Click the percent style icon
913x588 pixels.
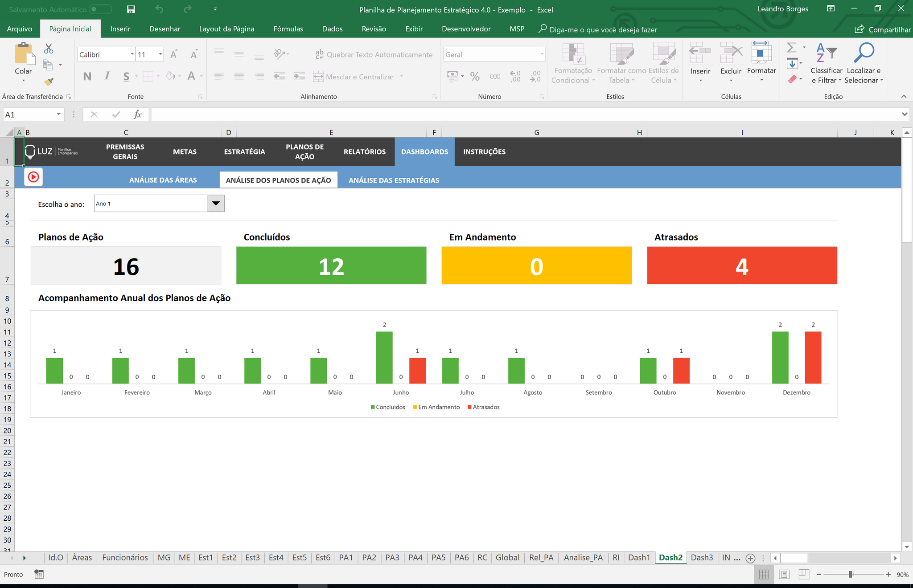(x=475, y=77)
